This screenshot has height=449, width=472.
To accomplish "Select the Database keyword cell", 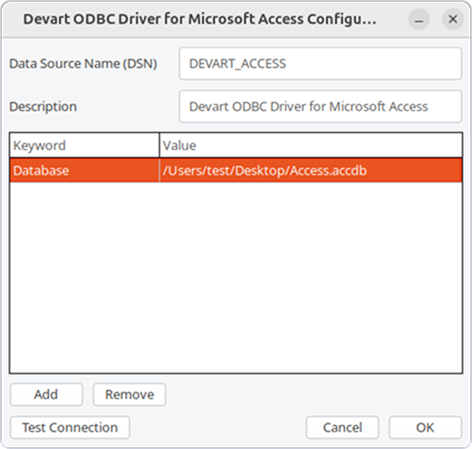I will 85,170.
